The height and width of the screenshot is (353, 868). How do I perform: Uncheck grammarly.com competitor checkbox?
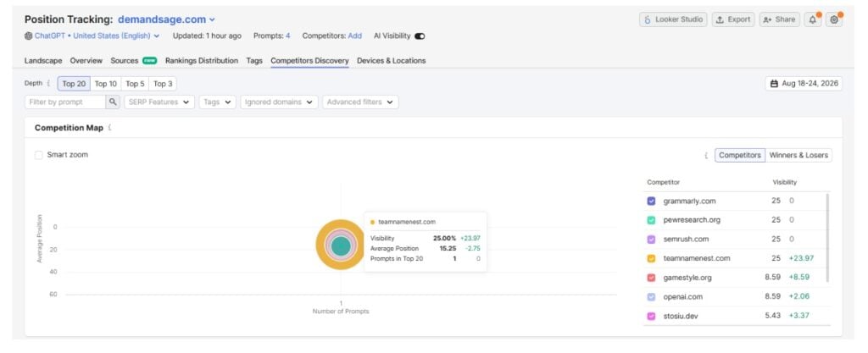pyautogui.click(x=652, y=201)
